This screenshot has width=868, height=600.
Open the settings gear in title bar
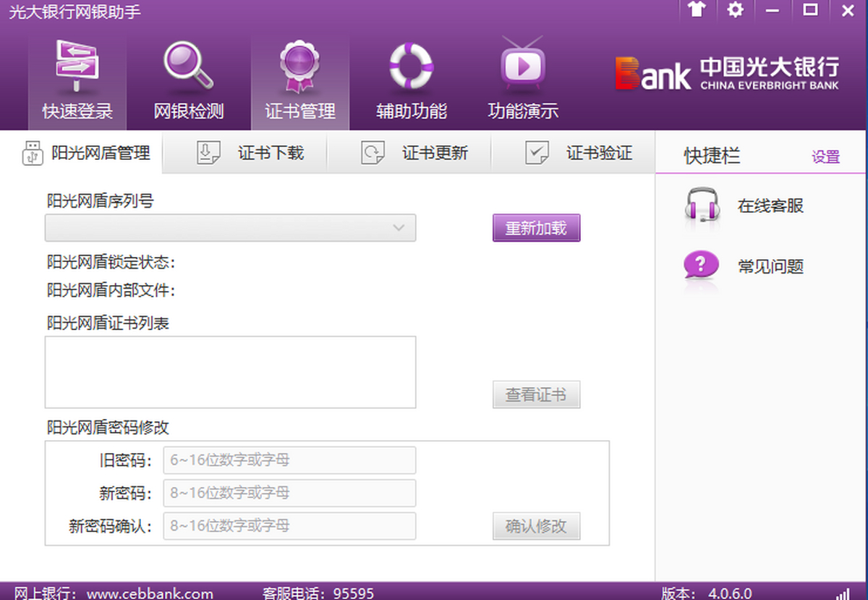pos(735,10)
